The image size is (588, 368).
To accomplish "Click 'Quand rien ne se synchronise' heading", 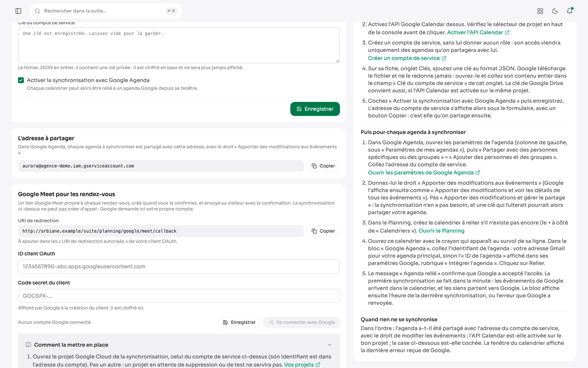I will click(399, 319).
